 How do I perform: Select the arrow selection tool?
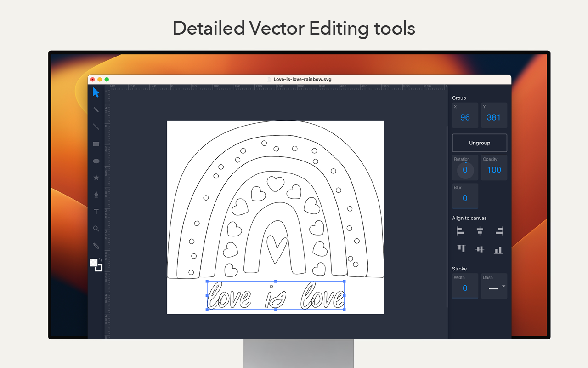[x=96, y=92]
